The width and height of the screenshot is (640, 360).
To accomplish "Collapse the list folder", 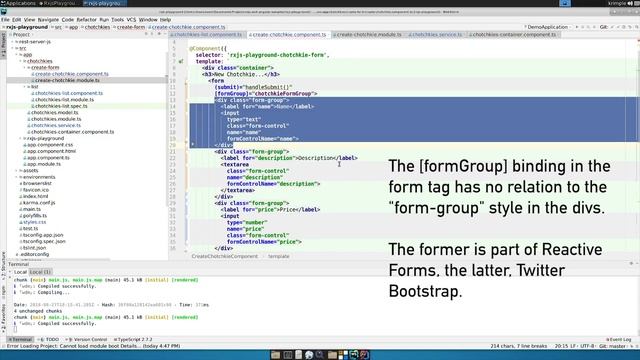I will pos(24,87).
